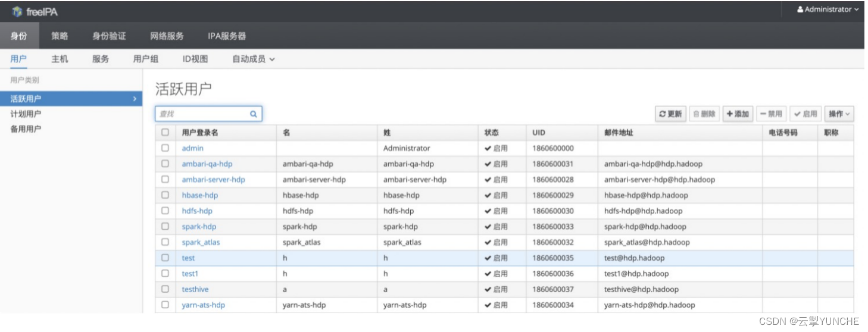Click the 添加 add button

[738, 114]
